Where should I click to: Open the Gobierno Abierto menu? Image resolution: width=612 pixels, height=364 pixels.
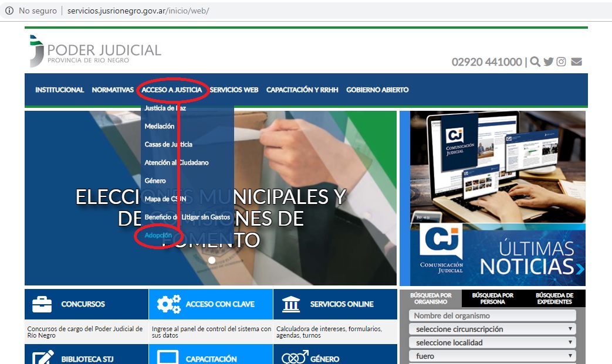click(x=377, y=90)
